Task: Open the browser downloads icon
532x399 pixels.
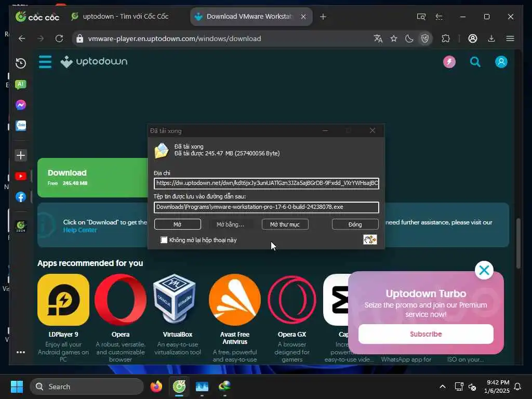Action: (491, 38)
